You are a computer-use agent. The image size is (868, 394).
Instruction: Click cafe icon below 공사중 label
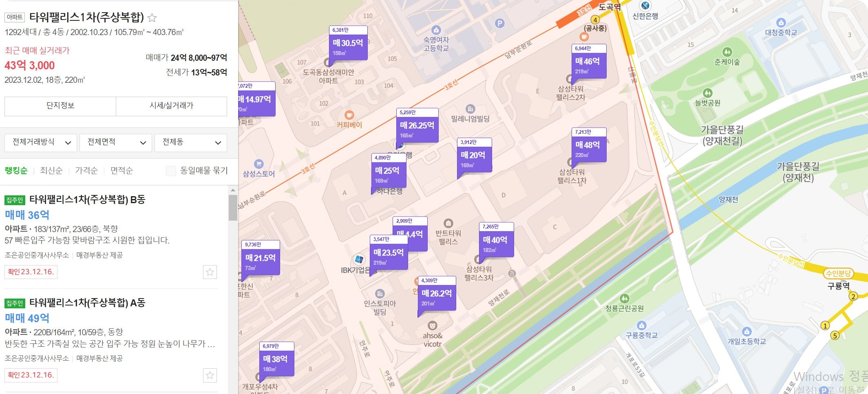(x=584, y=37)
